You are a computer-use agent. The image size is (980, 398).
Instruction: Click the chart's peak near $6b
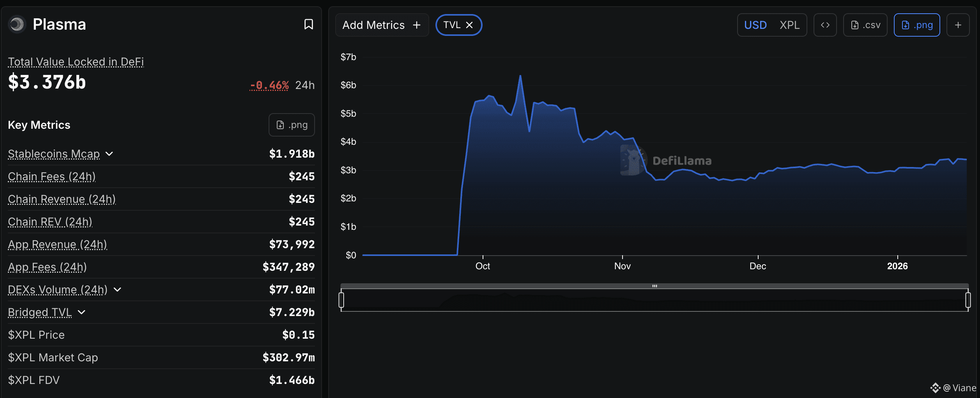(520, 76)
